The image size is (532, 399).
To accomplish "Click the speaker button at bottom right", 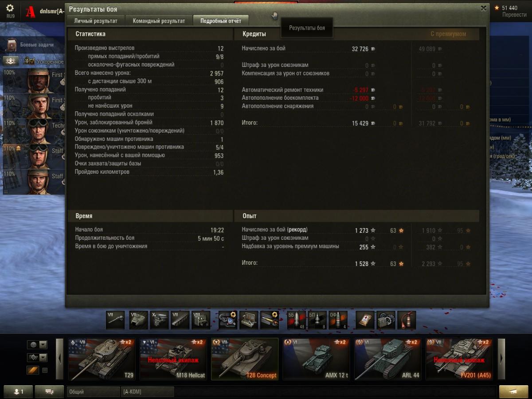I will (x=513, y=391).
